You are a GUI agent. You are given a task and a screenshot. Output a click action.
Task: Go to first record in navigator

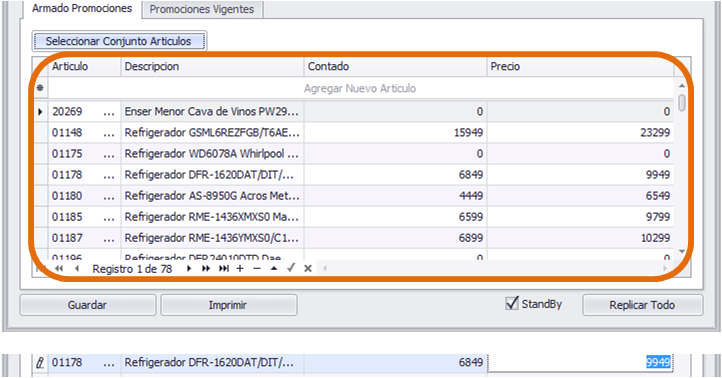coord(39,268)
